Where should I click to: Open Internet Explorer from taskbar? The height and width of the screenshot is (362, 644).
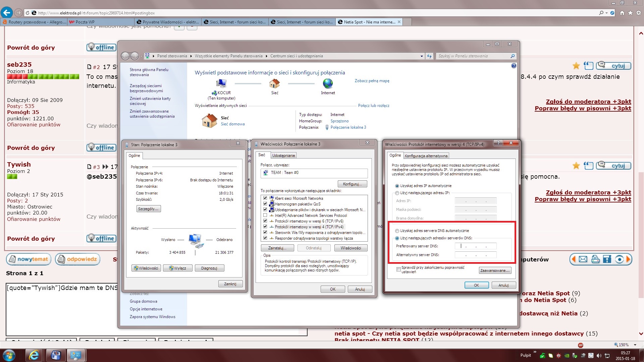[x=34, y=355]
